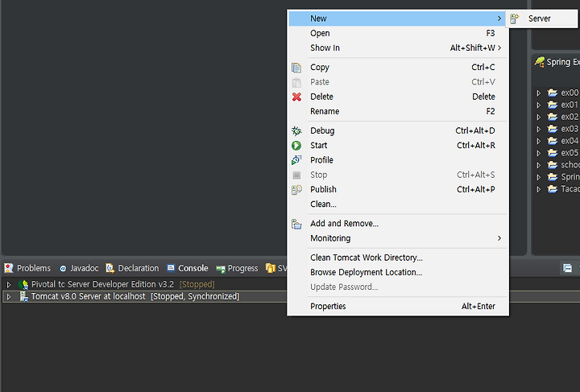Expand the ex04 project tree node
Screen dimensions: 580x392
click(539, 141)
